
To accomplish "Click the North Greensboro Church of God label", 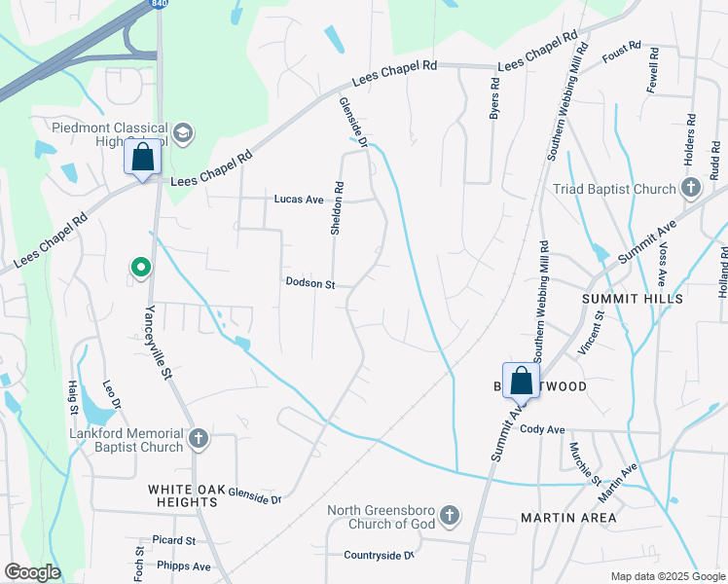I will click(x=382, y=517).
